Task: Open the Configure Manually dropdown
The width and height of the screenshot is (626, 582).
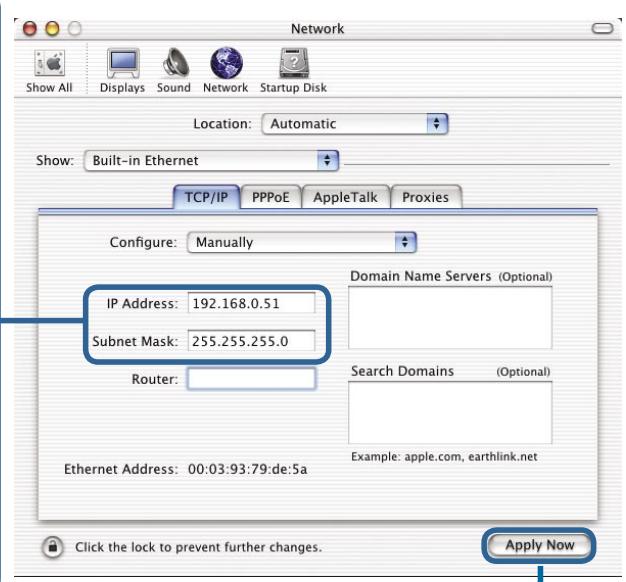Action: [302, 242]
